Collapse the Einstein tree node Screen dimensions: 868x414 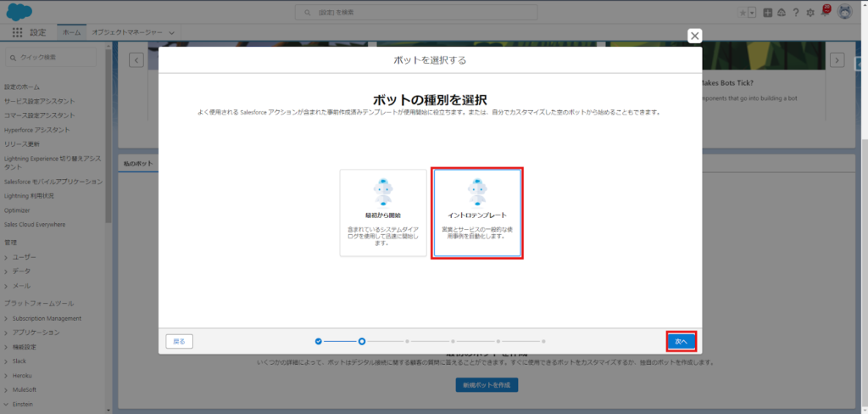pos(6,404)
